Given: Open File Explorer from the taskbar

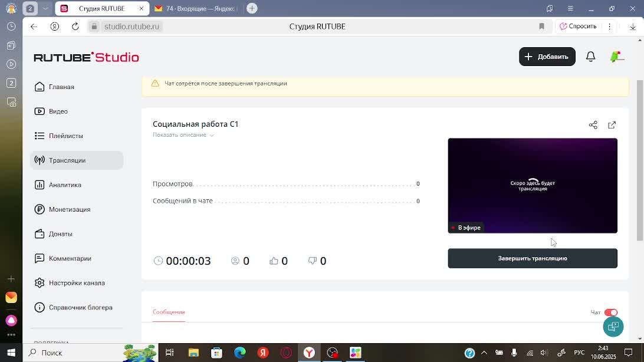Looking at the screenshot, I should 193,353.
